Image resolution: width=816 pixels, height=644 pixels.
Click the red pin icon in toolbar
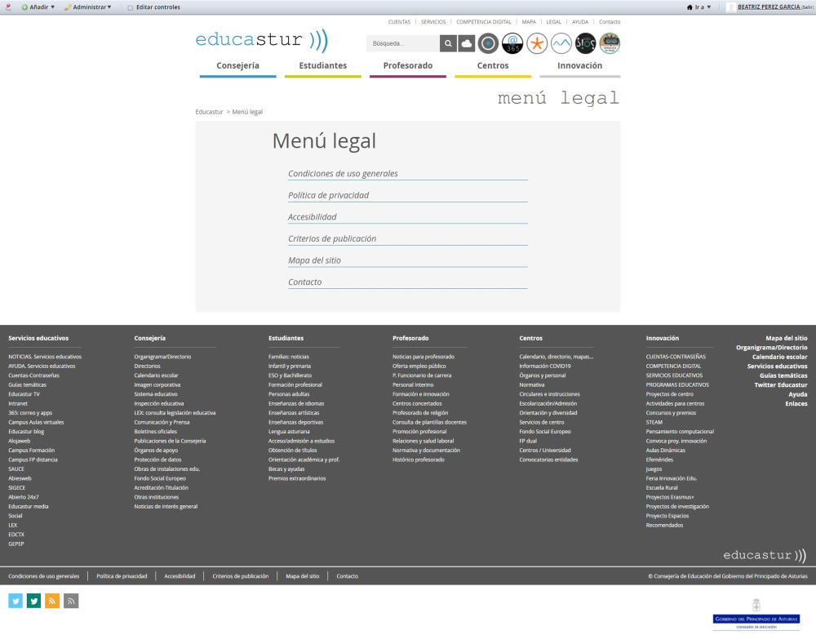click(x=7, y=7)
